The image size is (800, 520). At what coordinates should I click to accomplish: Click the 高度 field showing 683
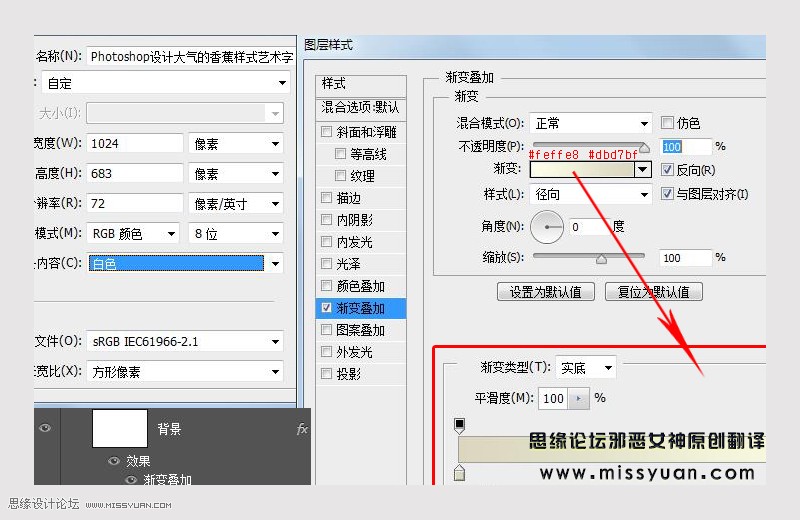(x=135, y=174)
